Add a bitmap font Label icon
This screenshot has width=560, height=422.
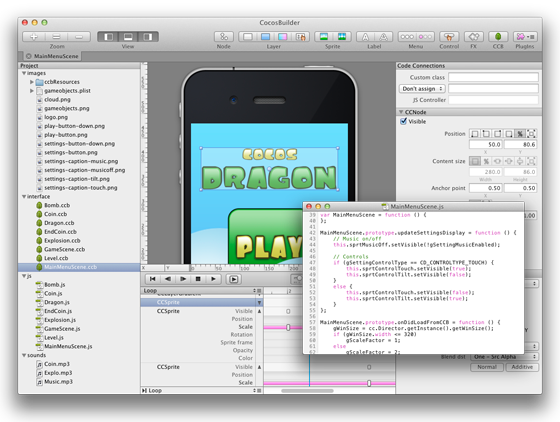(365, 36)
